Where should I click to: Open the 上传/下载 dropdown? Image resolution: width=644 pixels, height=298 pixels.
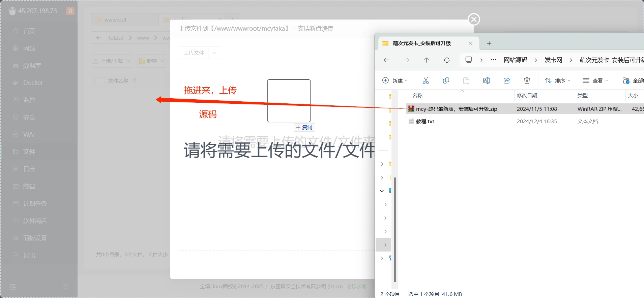pos(112,61)
